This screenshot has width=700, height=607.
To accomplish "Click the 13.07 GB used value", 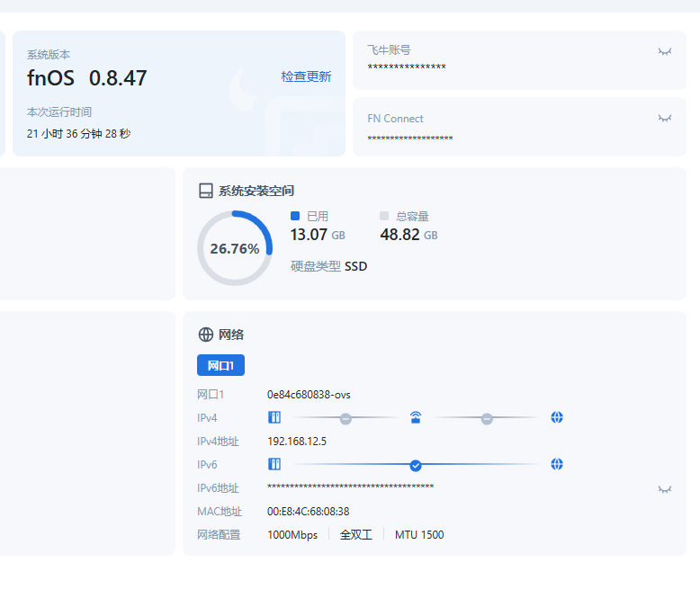I will click(318, 235).
